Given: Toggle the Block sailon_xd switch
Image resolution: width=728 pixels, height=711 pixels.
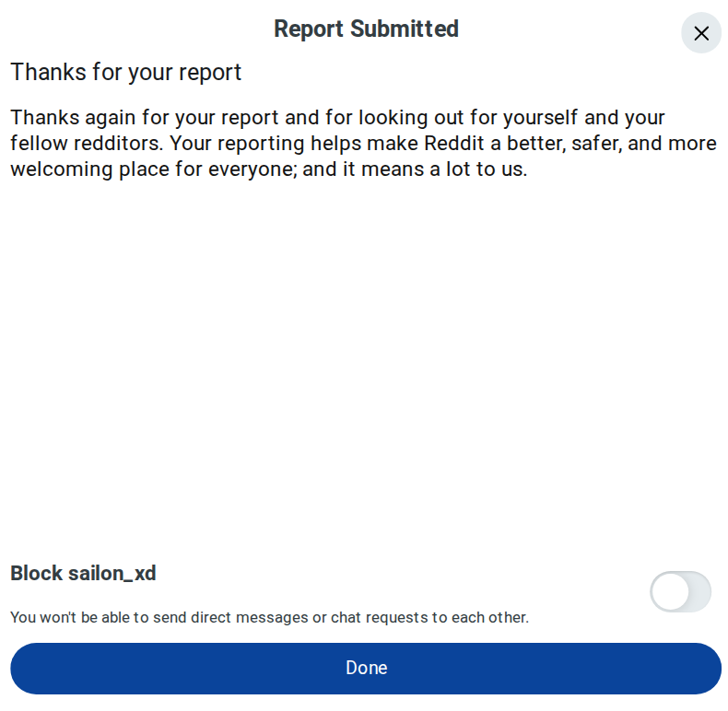Looking at the screenshot, I should (x=680, y=591).
